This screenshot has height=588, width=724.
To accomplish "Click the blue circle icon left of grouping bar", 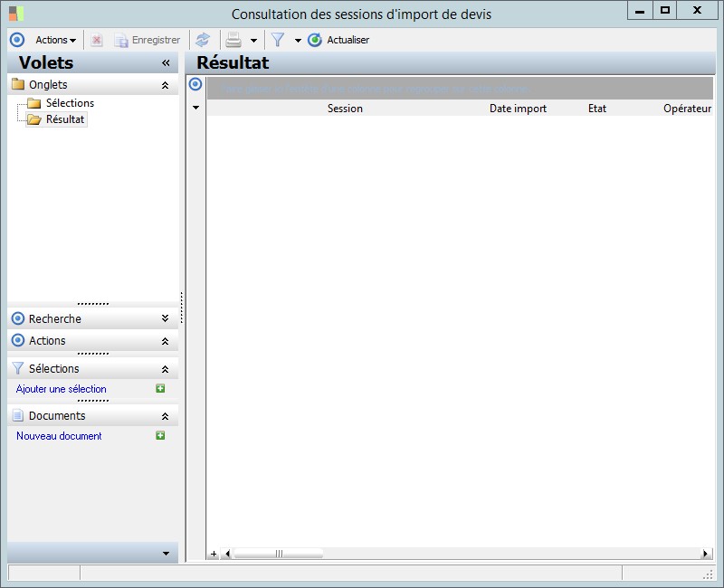I will click(x=195, y=84).
